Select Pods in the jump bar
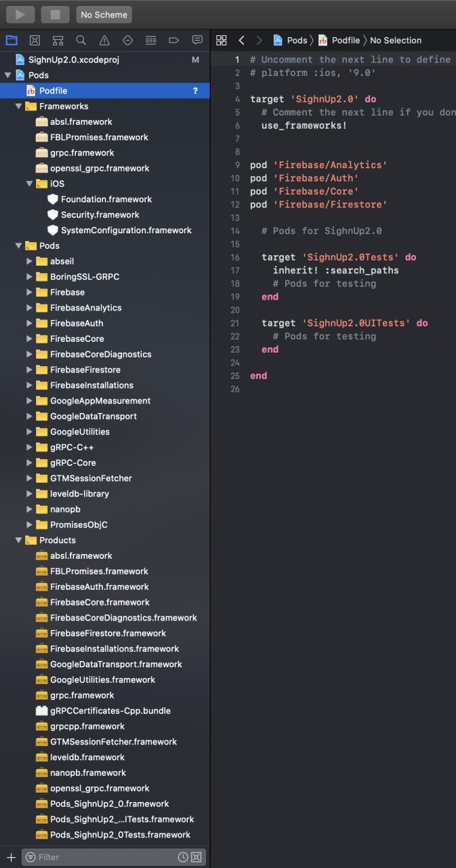This screenshot has height=868, width=456. tap(290, 40)
